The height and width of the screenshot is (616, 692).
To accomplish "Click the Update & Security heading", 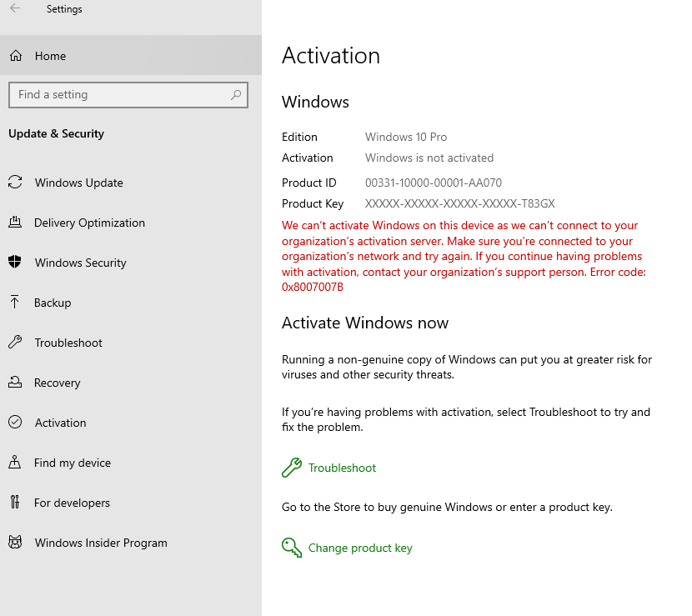I will 56,133.
